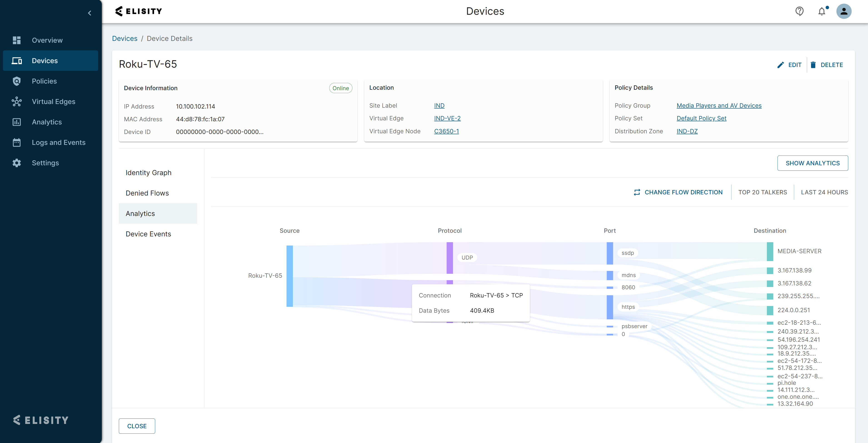The height and width of the screenshot is (443, 868).
Task: Click the Virtual Edges network icon
Action: coord(17,102)
